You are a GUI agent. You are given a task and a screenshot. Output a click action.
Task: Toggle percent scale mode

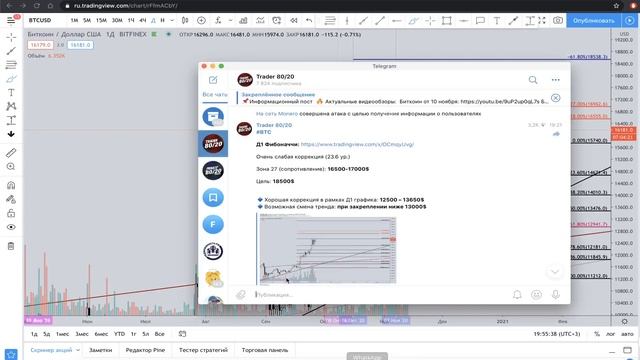pos(597,333)
